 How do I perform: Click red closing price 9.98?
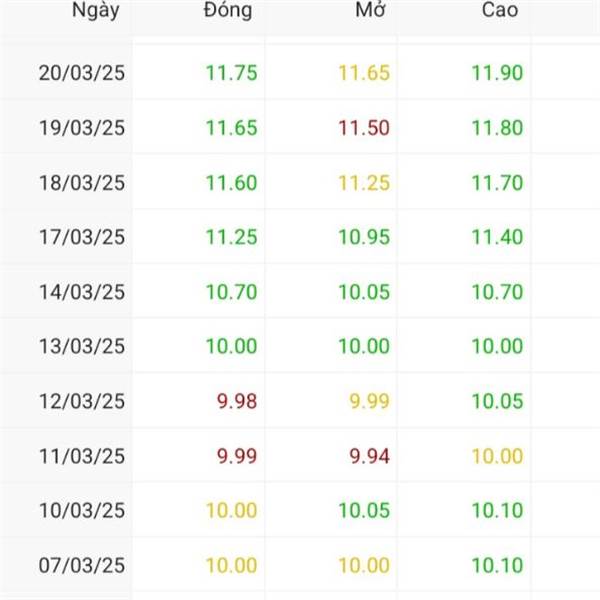tap(237, 401)
